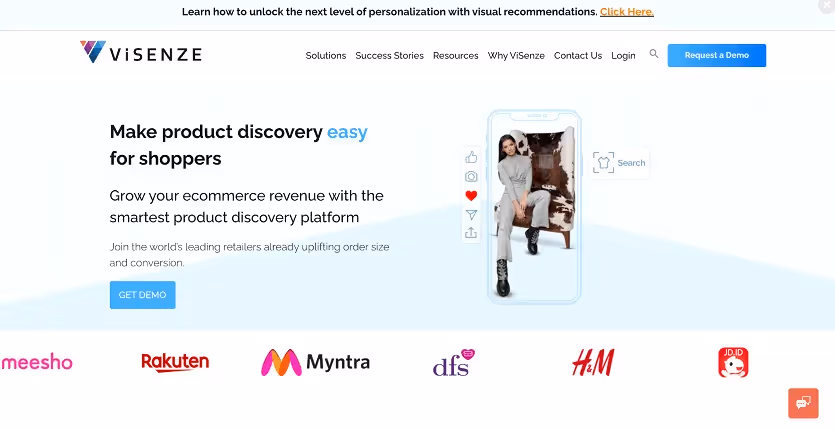Click the share upload icon
Viewport: 835px width, 429px height.
(471, 233)
